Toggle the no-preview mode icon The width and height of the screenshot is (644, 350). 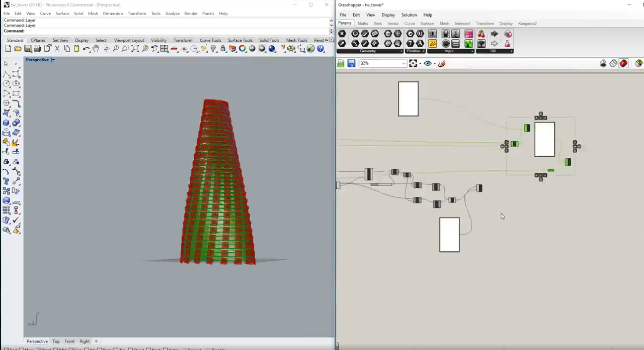[x=603, y=63]
